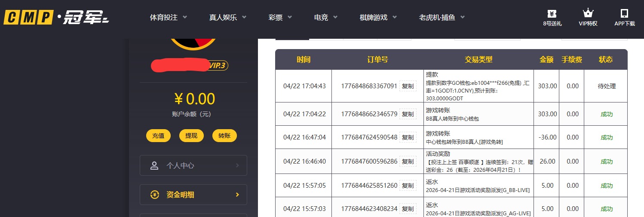Viewport: 644px width, 217px height.
Task: Open the 棋牌游戏 dropdown
Action: point(378,18)
